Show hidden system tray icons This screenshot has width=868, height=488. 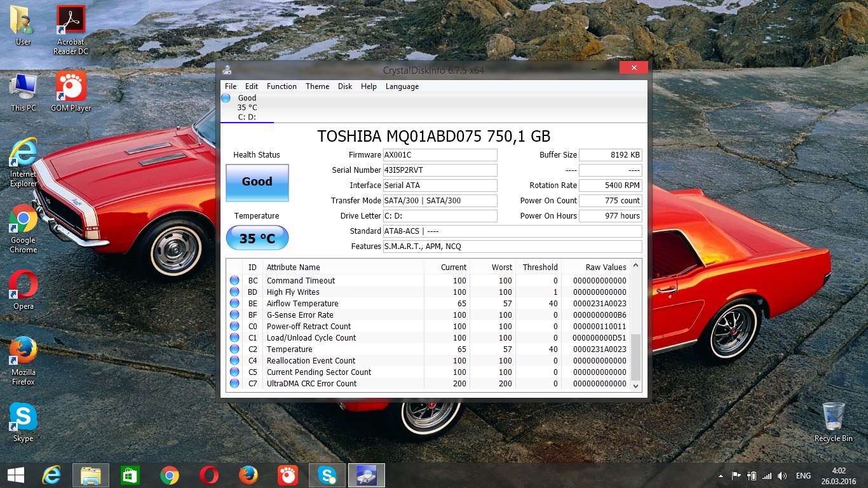pos(722,475)
